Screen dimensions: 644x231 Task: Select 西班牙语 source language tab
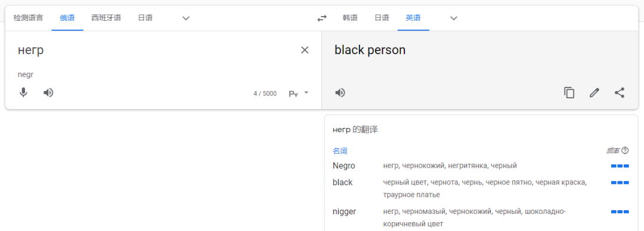(106, 18)
